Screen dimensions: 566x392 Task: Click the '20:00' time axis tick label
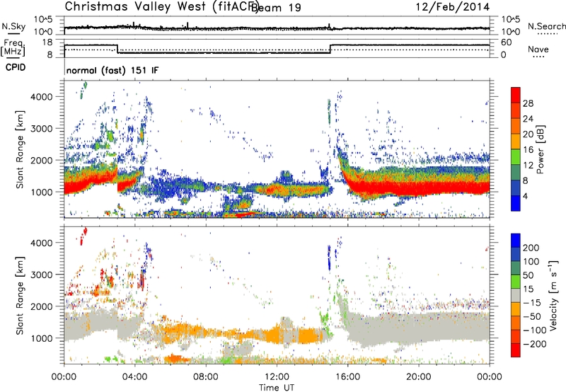pyautogui.click(x=419, y=377)
